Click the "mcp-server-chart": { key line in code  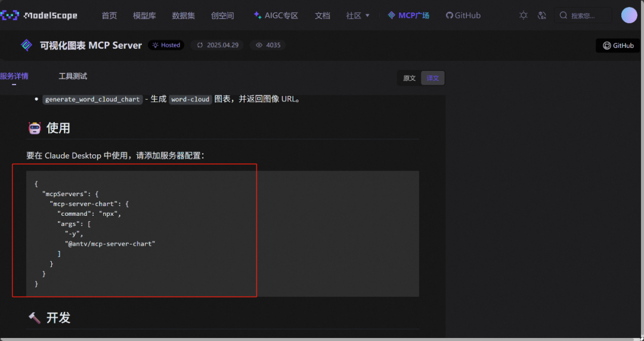pos(89,204)
